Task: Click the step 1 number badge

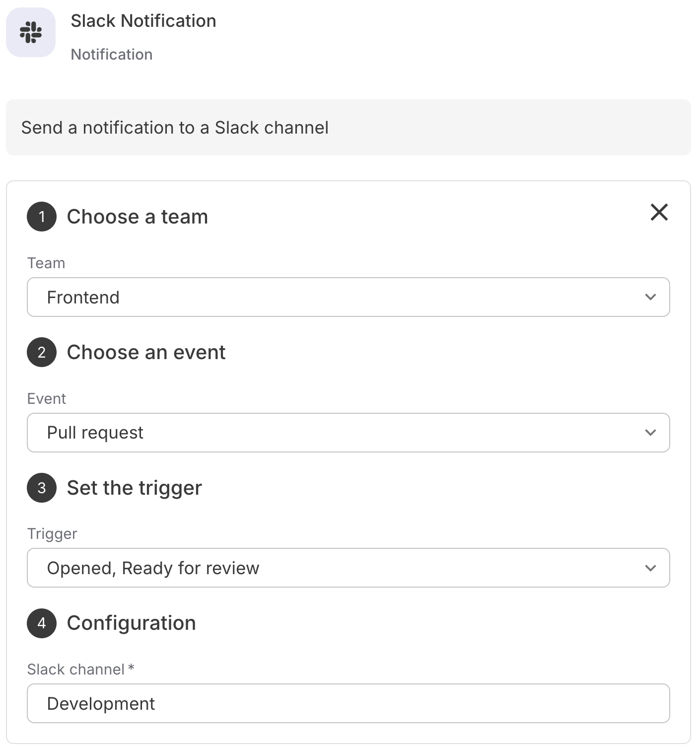Action: tap(42, 217)
